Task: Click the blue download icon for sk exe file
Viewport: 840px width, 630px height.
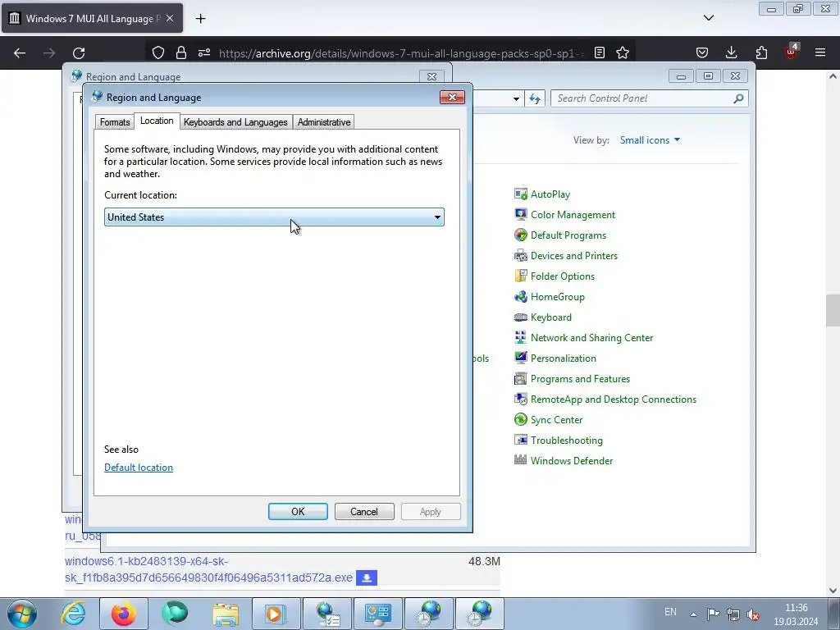Action: tap(367, 578)
